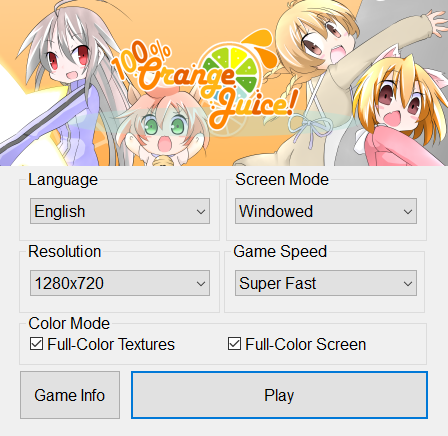Expand the Screen Mode combo box
Screen dimensions: 448x436
tap(326, 211)
